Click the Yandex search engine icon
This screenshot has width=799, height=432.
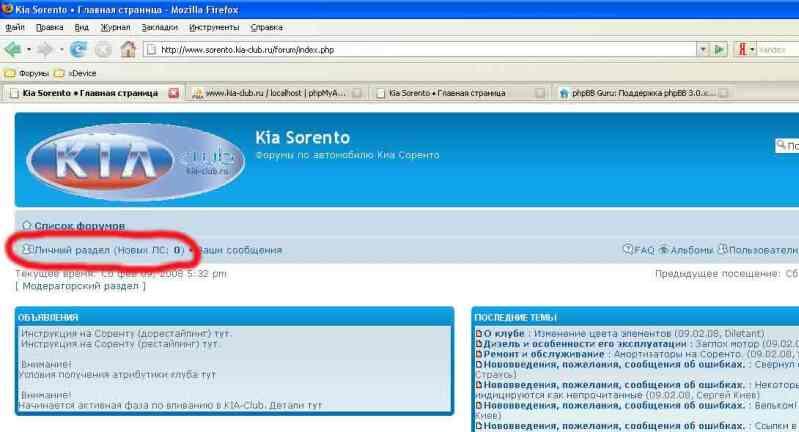[x=742, y=49]
